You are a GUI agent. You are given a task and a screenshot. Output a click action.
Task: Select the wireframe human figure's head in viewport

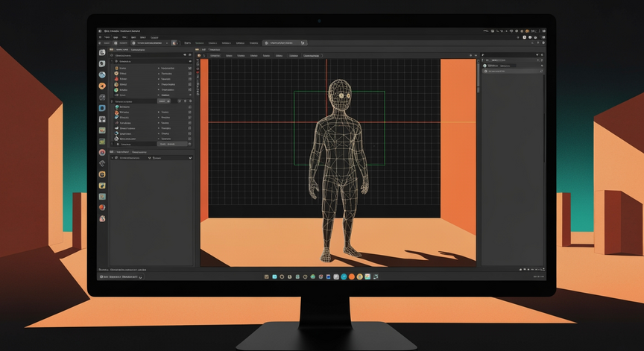(340, 95)
